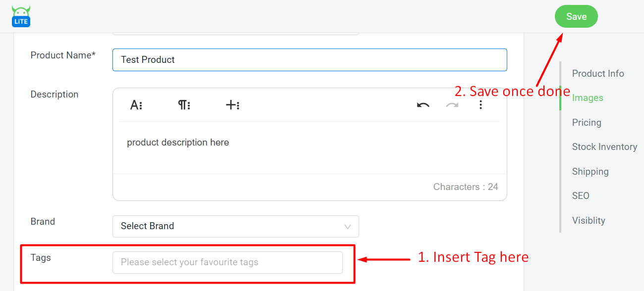The image size is (644, 291).
Task: Click the green Save button
Action: [576, 16]
